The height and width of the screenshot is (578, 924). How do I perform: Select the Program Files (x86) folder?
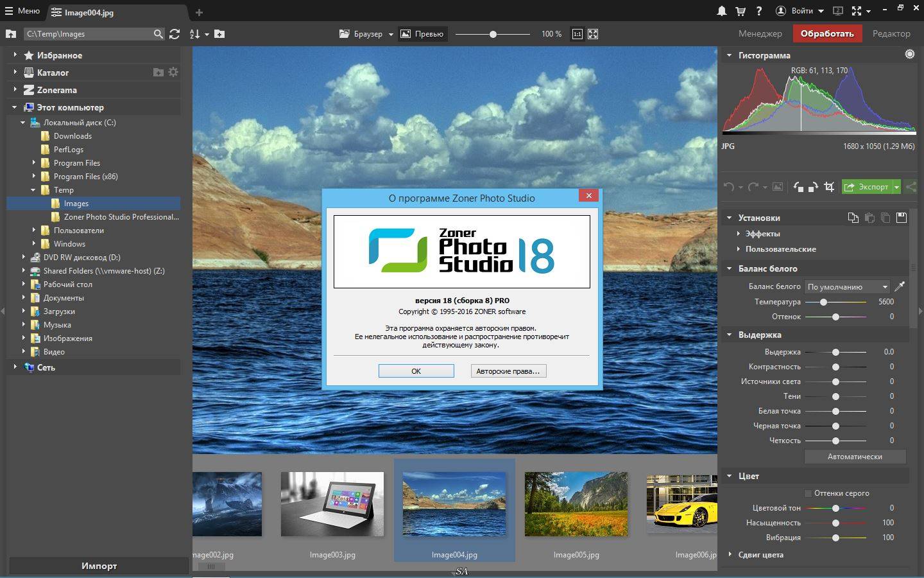coord(85,177)
